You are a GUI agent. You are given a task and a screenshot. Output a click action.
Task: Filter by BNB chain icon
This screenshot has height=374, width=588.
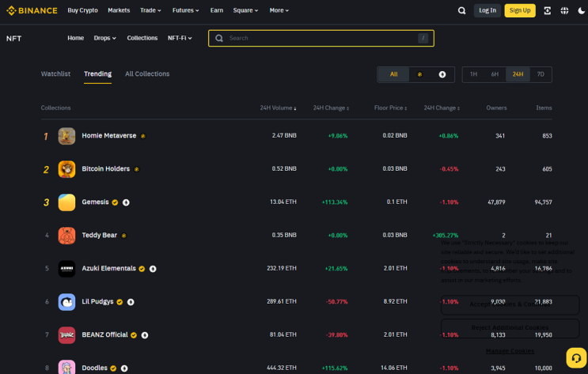[419, 74]
